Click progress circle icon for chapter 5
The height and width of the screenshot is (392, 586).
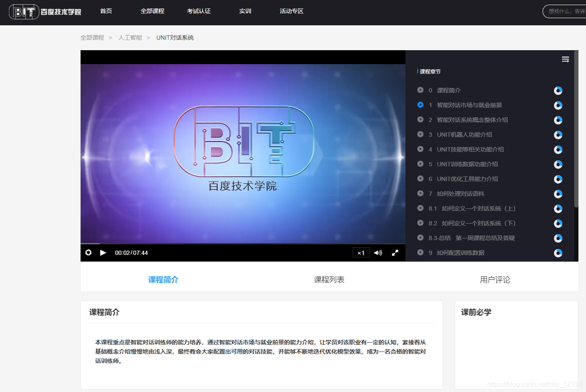pos(558,165)
